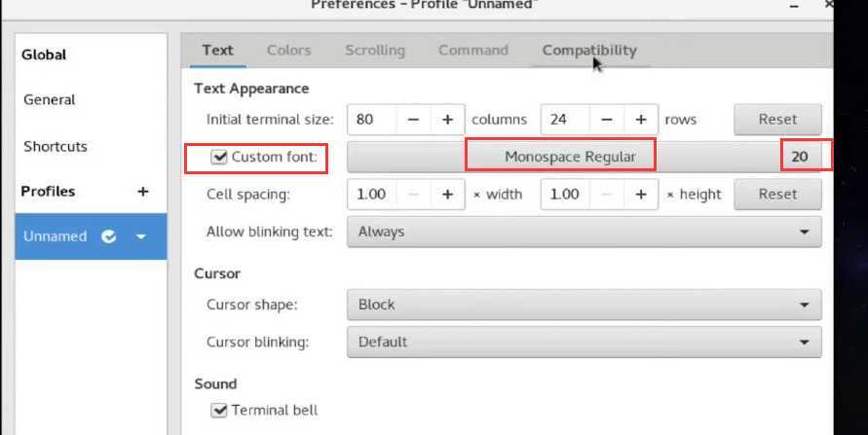The height and width of the screenshot is (435, 868).
Task: Expand the Cursor shape dropdown
Action: tap(584, 305)
